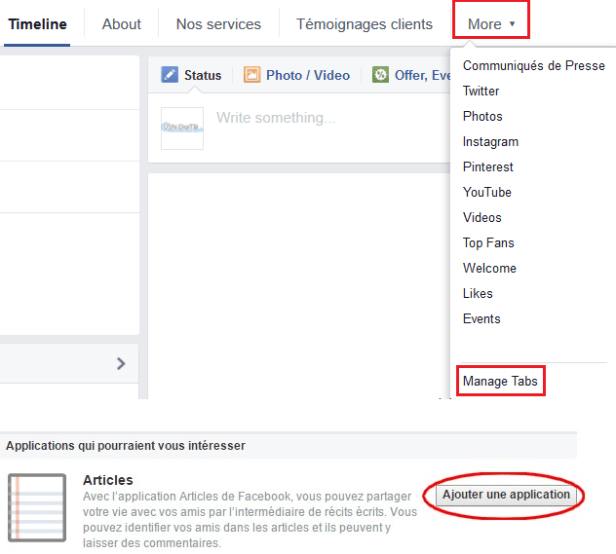Click the Status pencil icon
Screen dimensions: 616x554
coord(169,75)
